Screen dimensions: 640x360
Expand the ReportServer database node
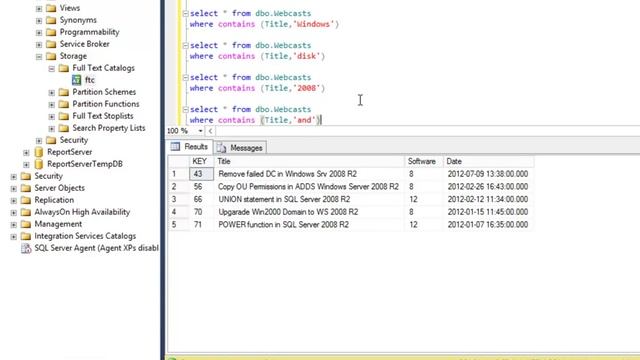point(26,153)
